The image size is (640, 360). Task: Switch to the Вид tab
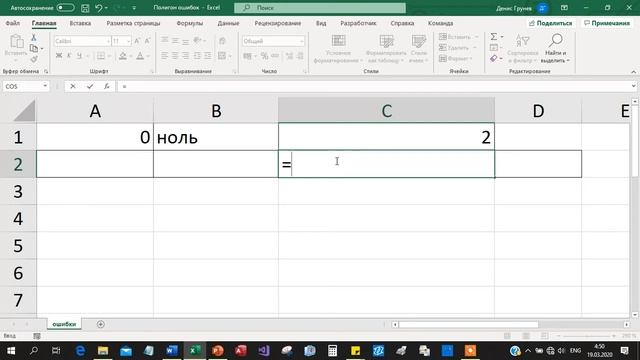tap(321, 23)
